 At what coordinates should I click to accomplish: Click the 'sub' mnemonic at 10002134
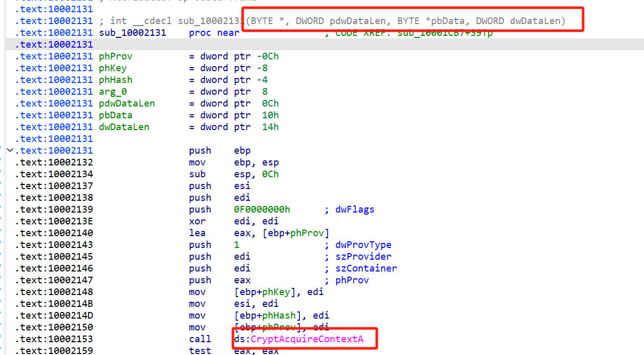(x=198, y=174)
